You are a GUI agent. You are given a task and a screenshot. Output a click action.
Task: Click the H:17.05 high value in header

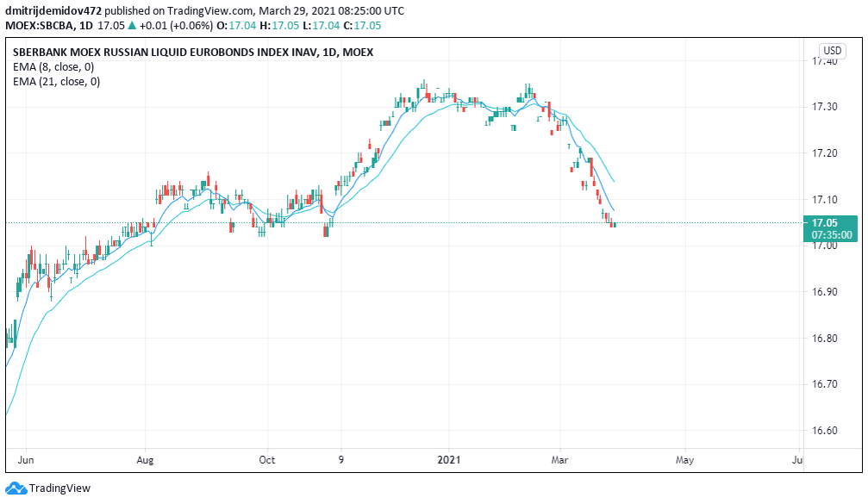[x=279, y=26]
